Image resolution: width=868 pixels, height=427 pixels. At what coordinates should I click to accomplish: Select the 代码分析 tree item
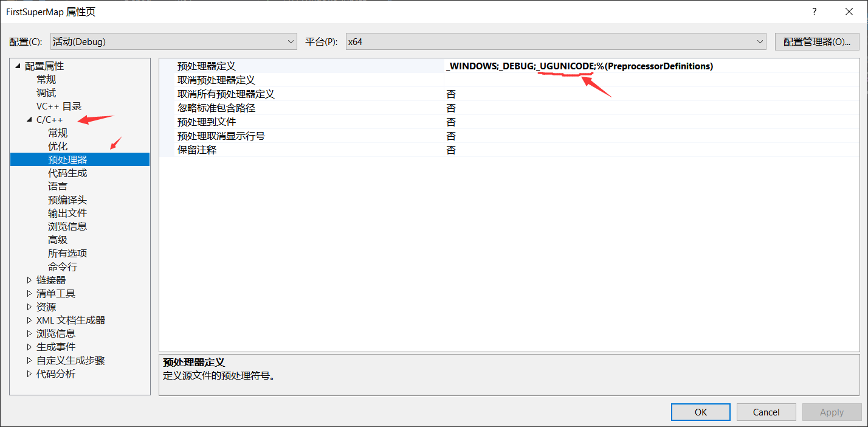[56, 373]
